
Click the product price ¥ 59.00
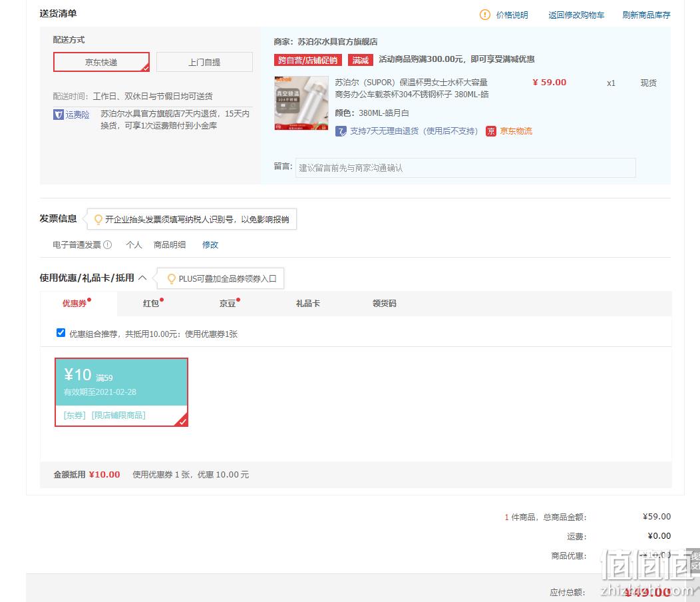[x=550, y=83]
